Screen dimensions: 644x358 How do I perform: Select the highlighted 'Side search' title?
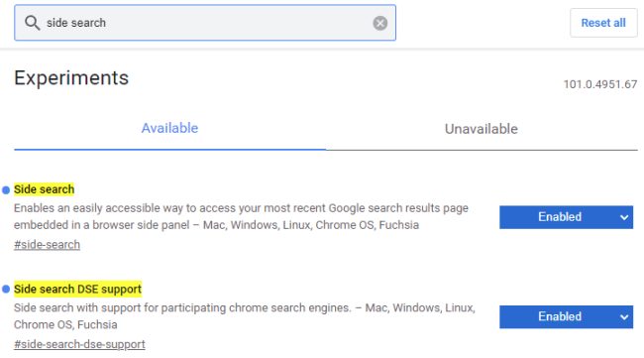tap(44, 189)
